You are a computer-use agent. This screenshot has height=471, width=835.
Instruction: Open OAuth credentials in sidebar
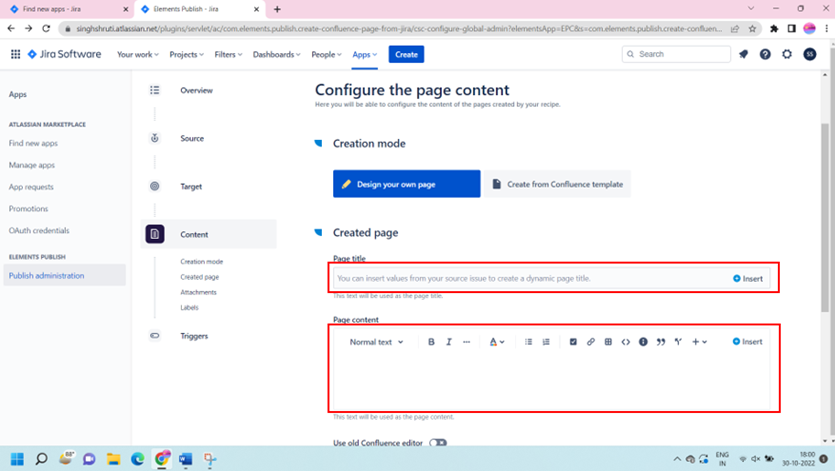(x=39, y=231)
